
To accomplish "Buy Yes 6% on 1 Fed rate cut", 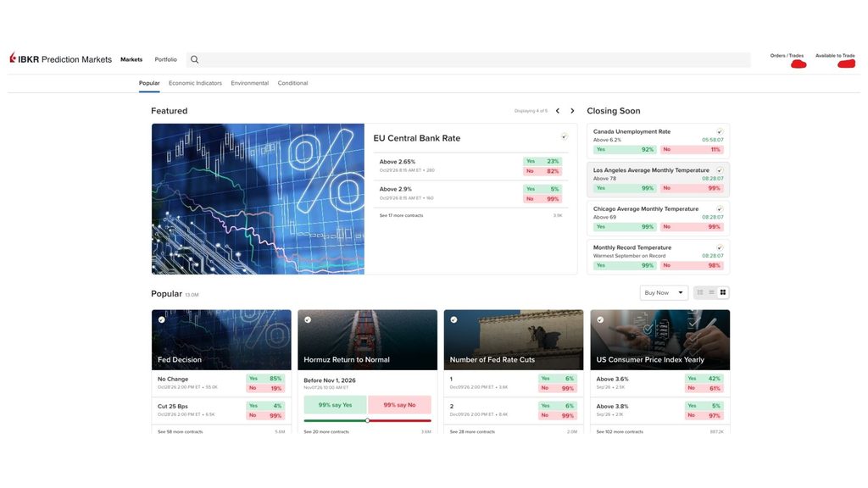I will pyautogui.click(x=558, y=379).
